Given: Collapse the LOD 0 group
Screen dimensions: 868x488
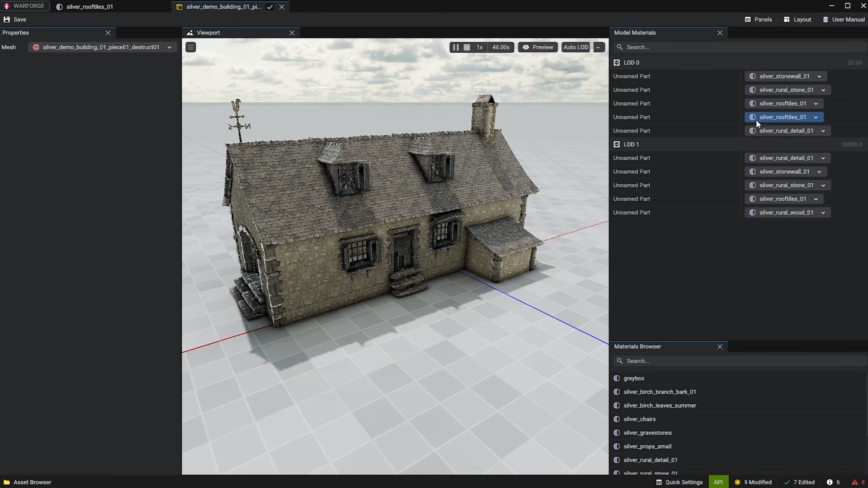Looking at the screenshot, I should click(617, 63).
